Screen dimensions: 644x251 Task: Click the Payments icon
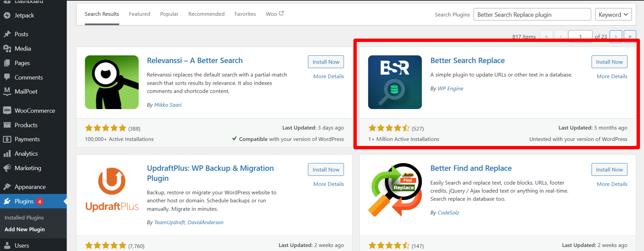click(7, 139)
